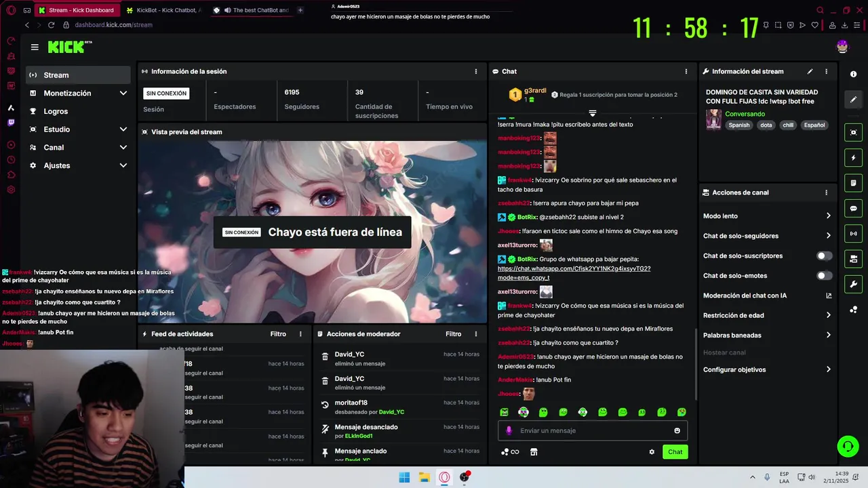The image size is (868, 488).
Task: Open Acciones de moderador three-dot menu
Action: click(475, 334)
